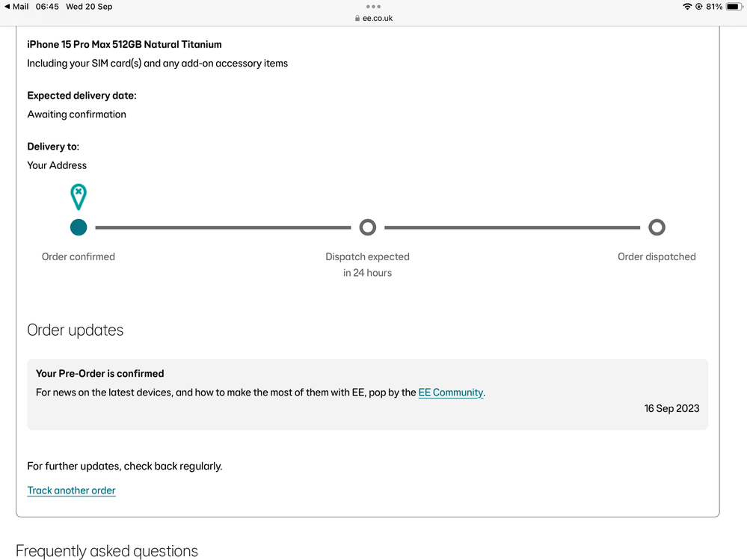The image size is (747, 560).
Task: Tap the orientation lock status icon
Action: (698, 7)
